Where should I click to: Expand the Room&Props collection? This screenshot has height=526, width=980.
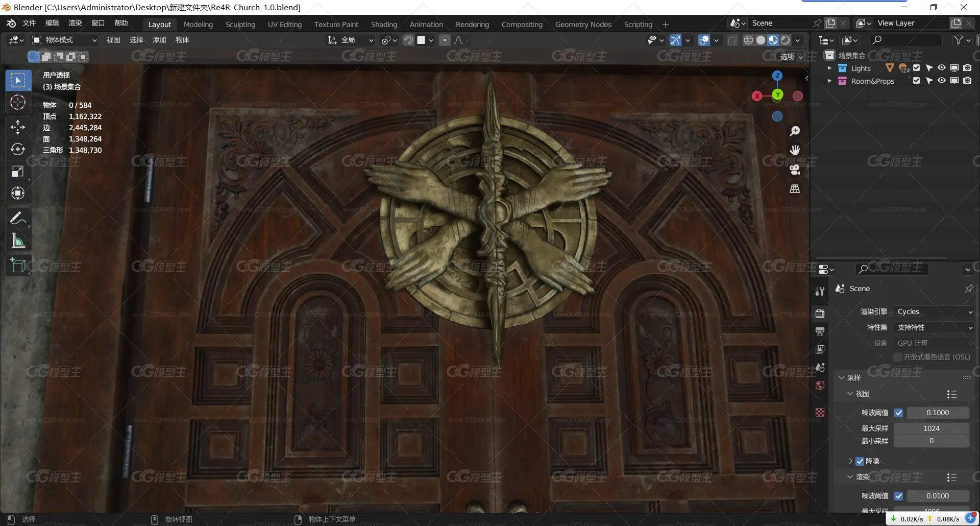[x=829, y=81]
